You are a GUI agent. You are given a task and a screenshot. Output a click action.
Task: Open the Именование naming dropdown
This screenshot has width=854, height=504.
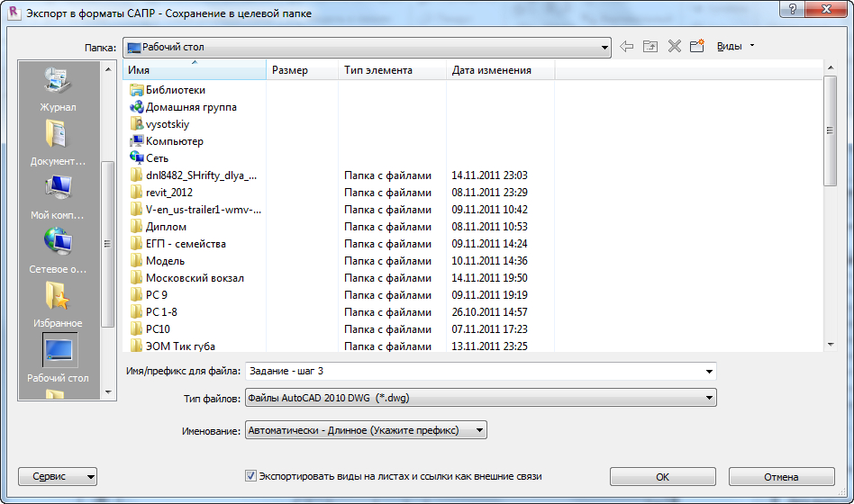(366, 430)
